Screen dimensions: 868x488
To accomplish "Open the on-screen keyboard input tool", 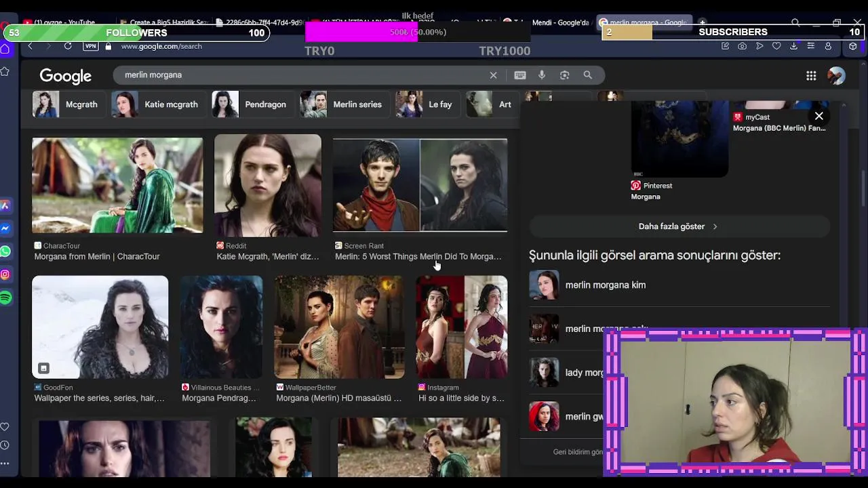I will pos(520,75).
